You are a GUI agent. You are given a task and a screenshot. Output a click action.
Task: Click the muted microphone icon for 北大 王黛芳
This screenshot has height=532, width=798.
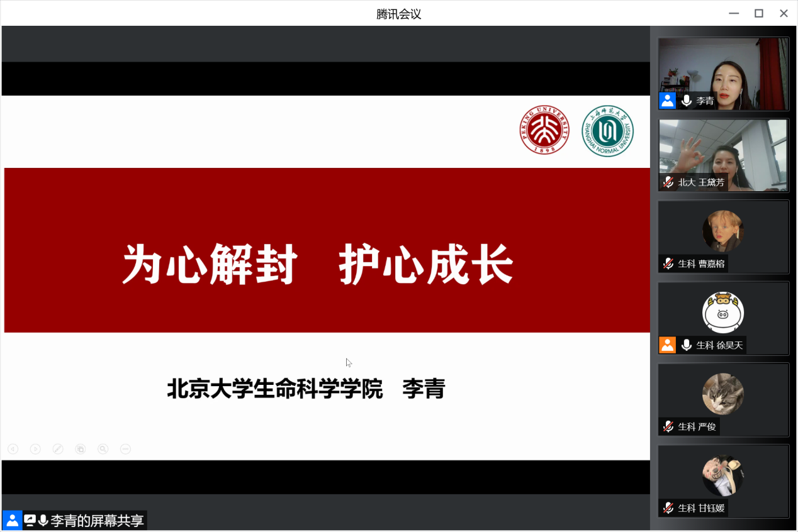click(668, 182)
